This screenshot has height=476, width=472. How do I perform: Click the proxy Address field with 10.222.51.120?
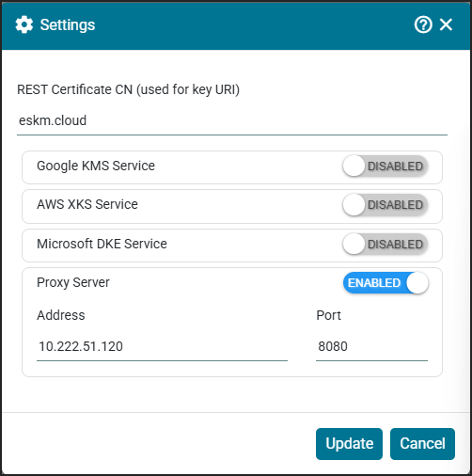pyautogui.click(x=162, y=347)
